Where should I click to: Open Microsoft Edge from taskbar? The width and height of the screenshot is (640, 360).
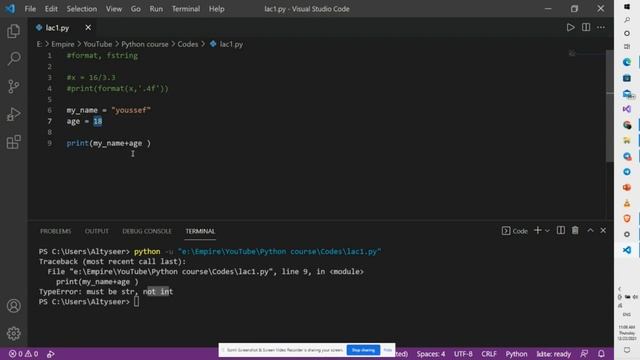[x=627, y=62]
